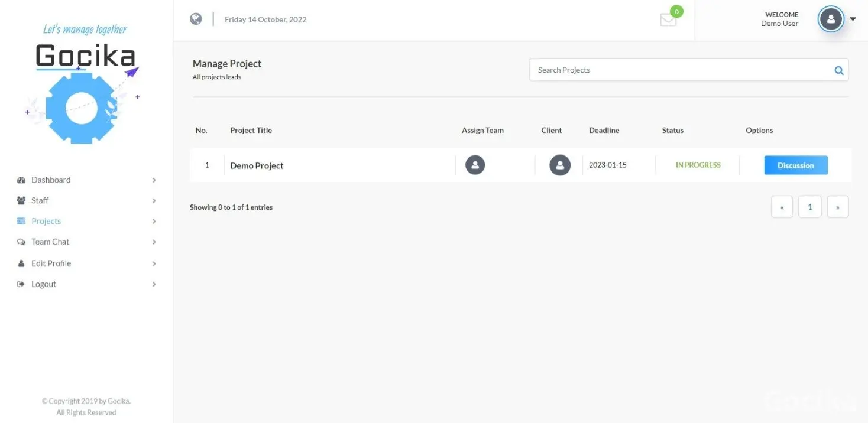Click the blue Discussion button

(x=795, y=165)
